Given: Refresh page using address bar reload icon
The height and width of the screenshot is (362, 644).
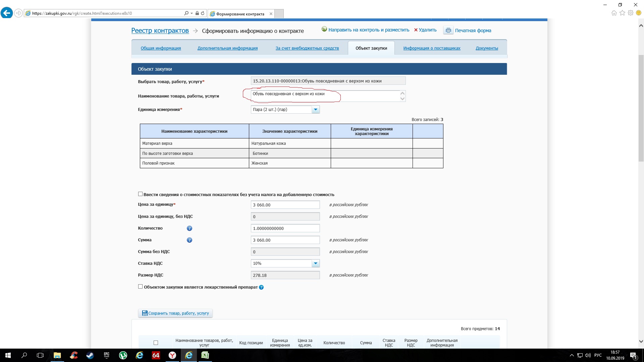Looking at the screenshot, I should tap(203, 13).
